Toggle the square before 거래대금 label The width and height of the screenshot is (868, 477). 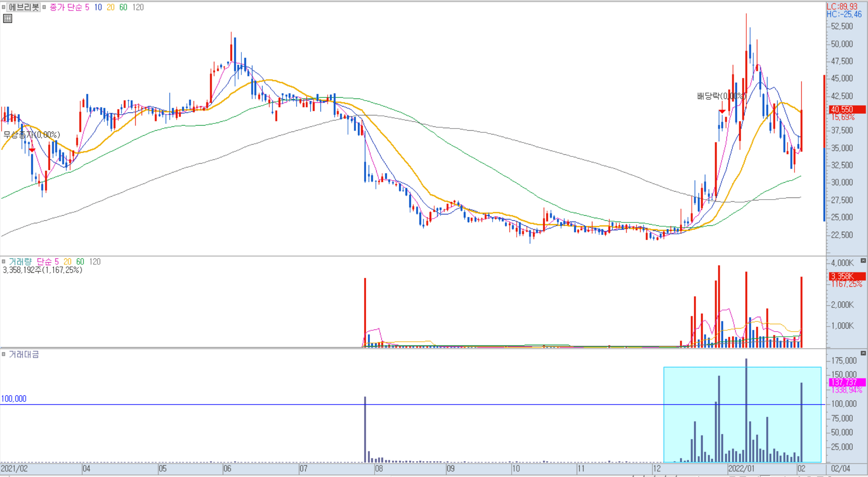pyautogui.click(x=3, y=354)
